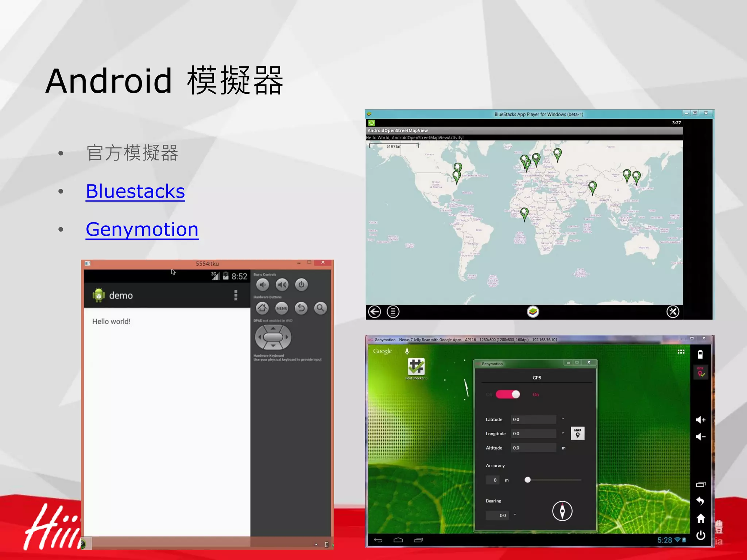Open the MAP button in GPS dialog

578,433
